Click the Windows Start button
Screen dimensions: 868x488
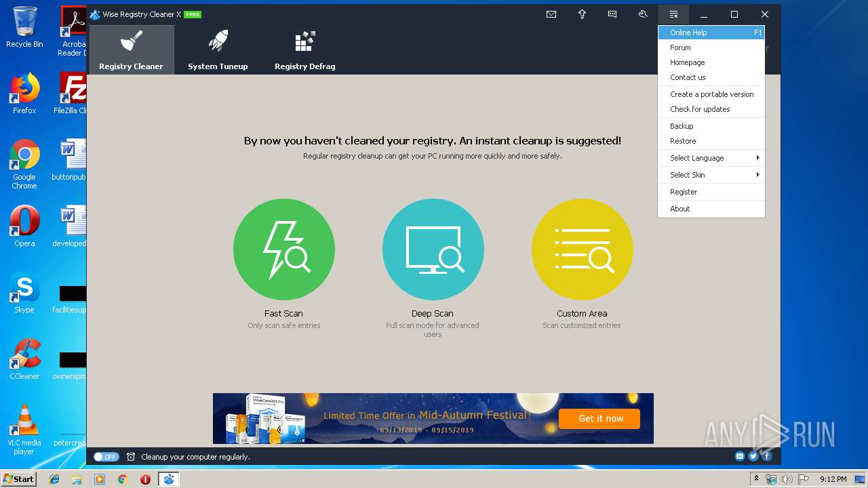click(x=18, y=479)
